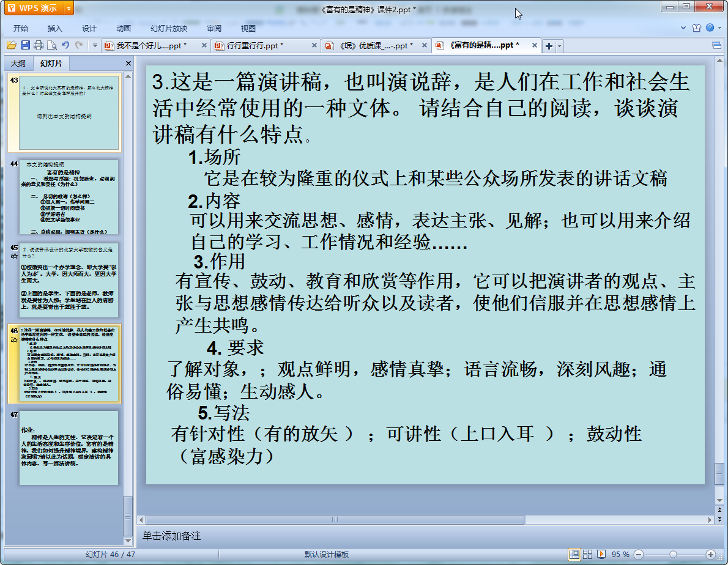The image size is (728, 565).
Task: Start slideshow from status bar play icon
Action: 601,555
